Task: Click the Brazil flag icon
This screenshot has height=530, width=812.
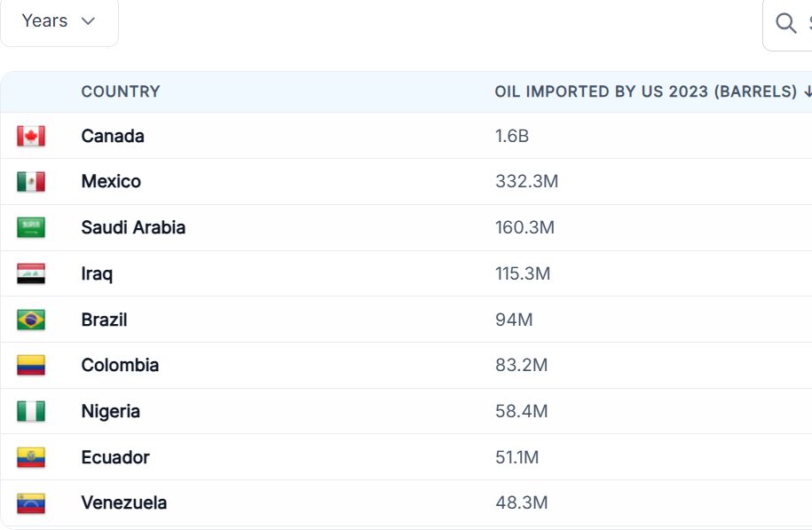Action: pyautogui.click(x=31, y=320)
